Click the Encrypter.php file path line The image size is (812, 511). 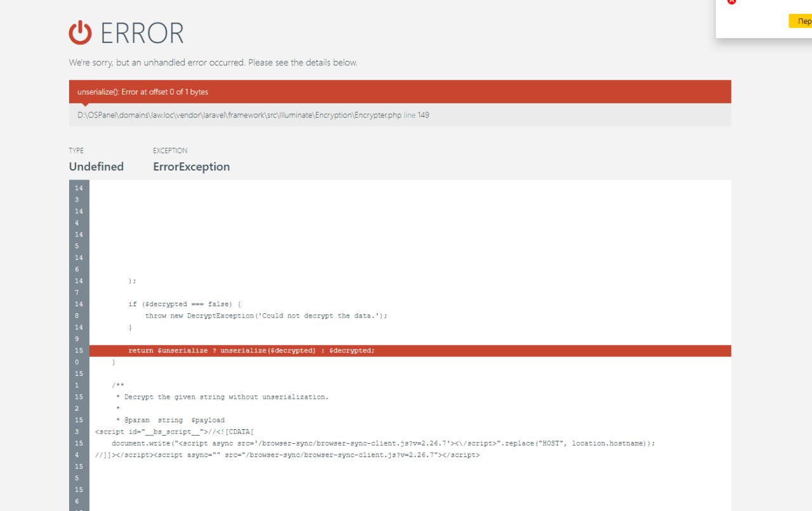[x=253, y=115]
